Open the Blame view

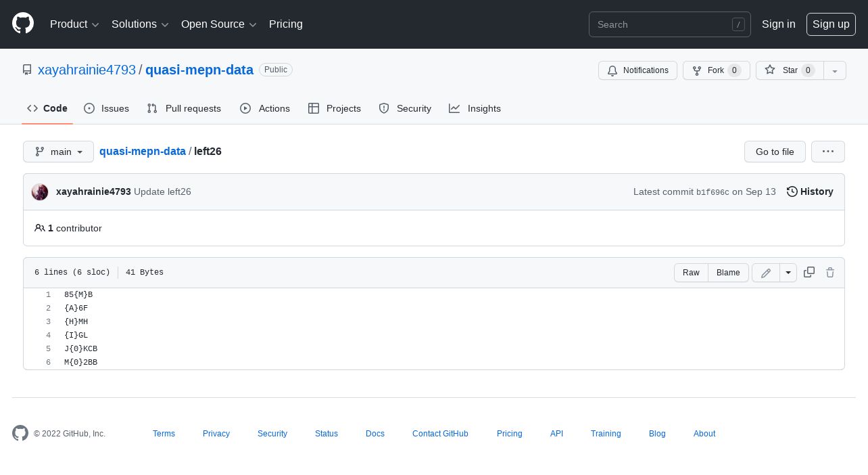(728, 273)
